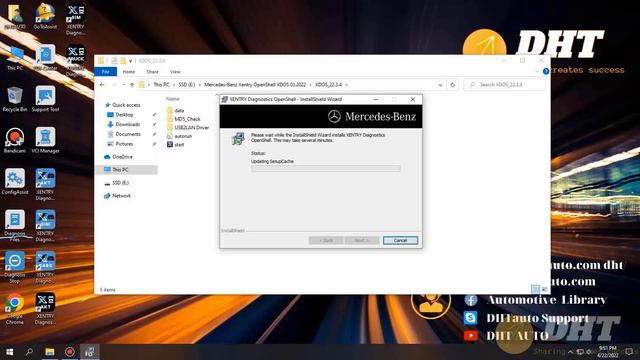
Task: Select OneDrive in navigation pane
Action: pyautogui.click(x=122, y=157)
